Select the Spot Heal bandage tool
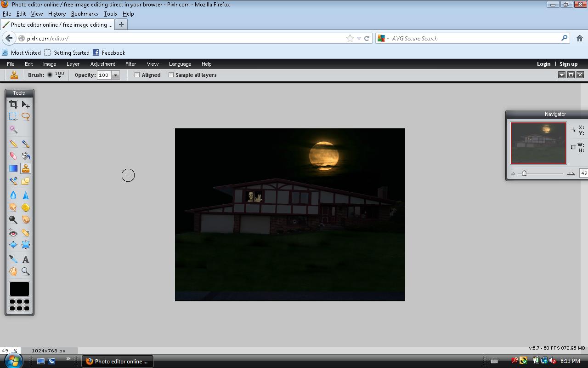The height and width of the screenshot is (368, 588). tap(26, 233)
